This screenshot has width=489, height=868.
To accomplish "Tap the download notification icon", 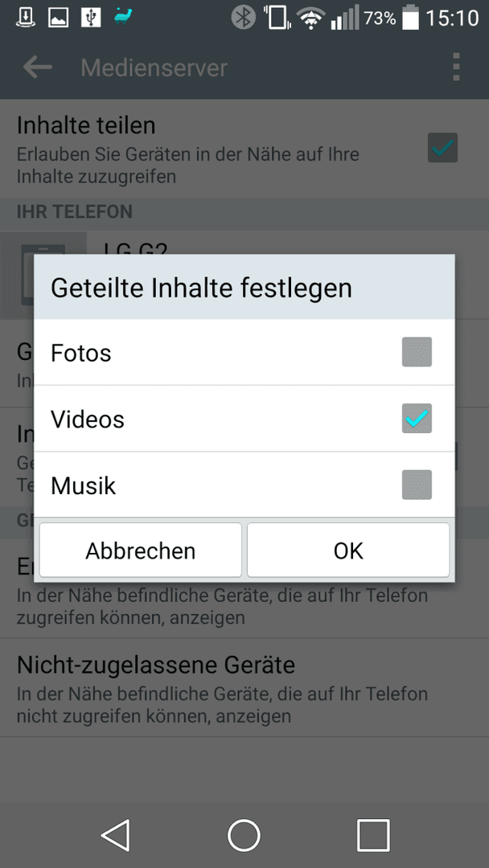I will [26, 17].
